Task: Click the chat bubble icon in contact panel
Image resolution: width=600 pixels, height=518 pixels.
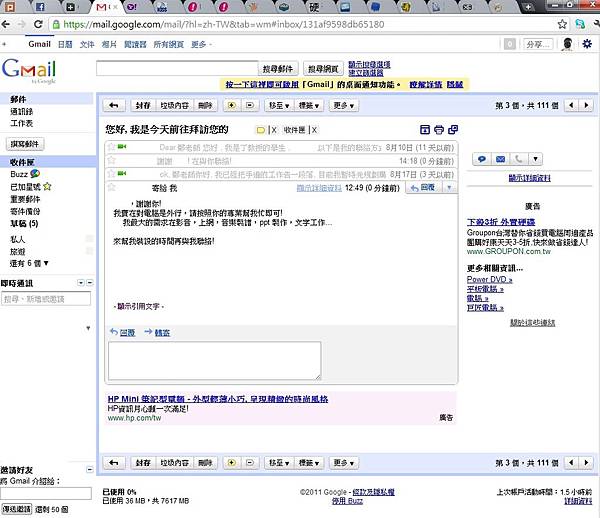Action: (x=482, y=159)
